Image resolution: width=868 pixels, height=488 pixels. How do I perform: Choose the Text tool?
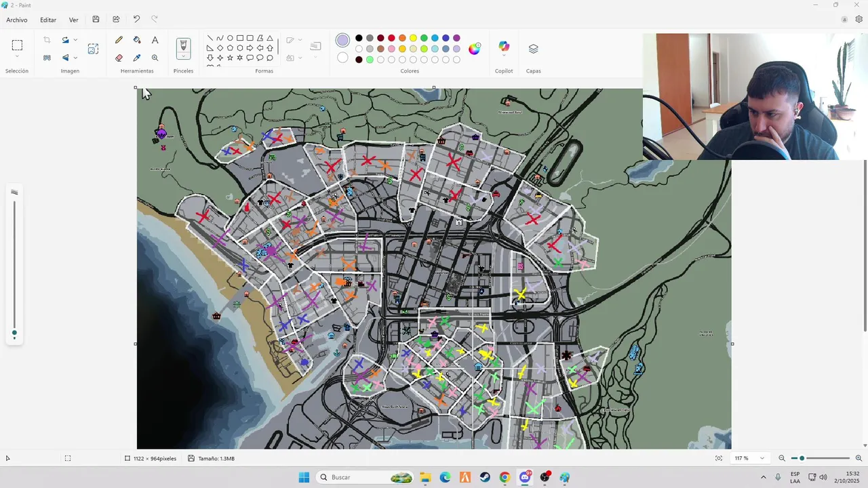click(155, 40)
